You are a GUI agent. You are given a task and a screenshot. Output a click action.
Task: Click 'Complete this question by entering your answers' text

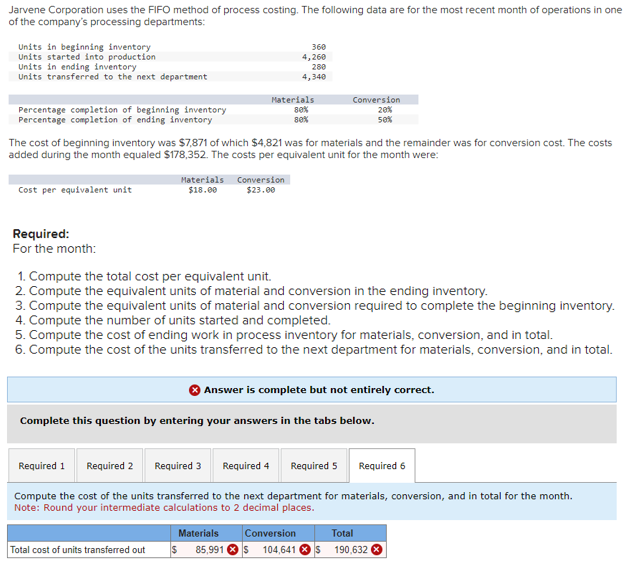coord(197,421)
